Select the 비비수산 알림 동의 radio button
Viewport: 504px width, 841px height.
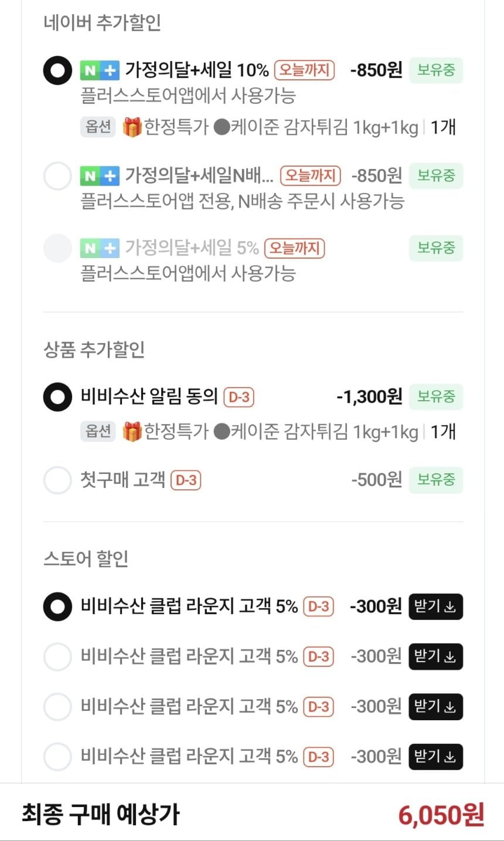point(57,397)
